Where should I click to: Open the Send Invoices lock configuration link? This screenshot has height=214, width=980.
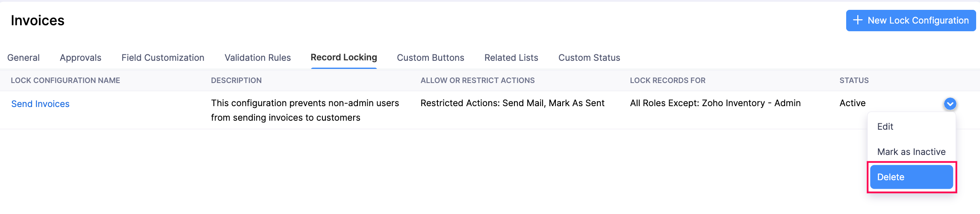coord(40,104)
